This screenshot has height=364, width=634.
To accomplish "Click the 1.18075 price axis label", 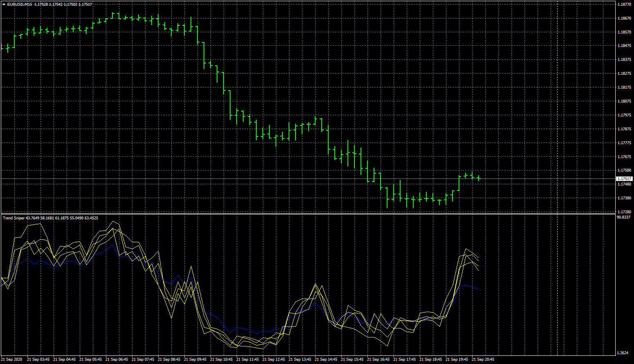I will pyautogui.click(x=624, y=101).
